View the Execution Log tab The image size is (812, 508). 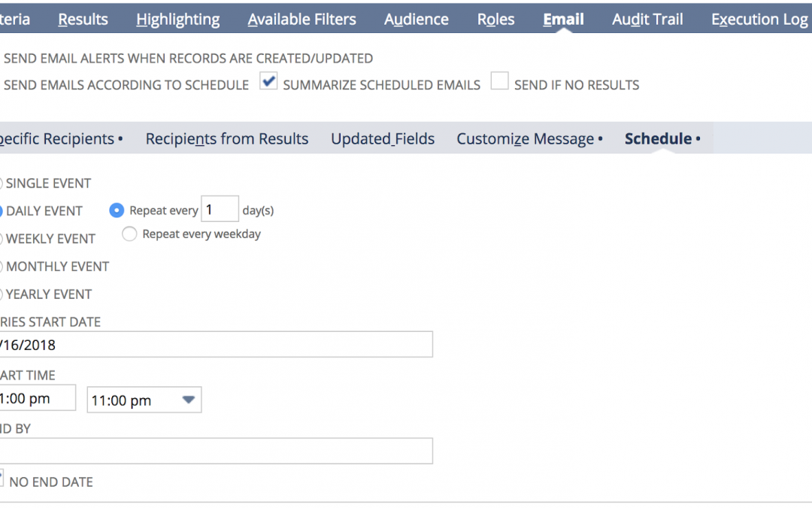[759, 19]
